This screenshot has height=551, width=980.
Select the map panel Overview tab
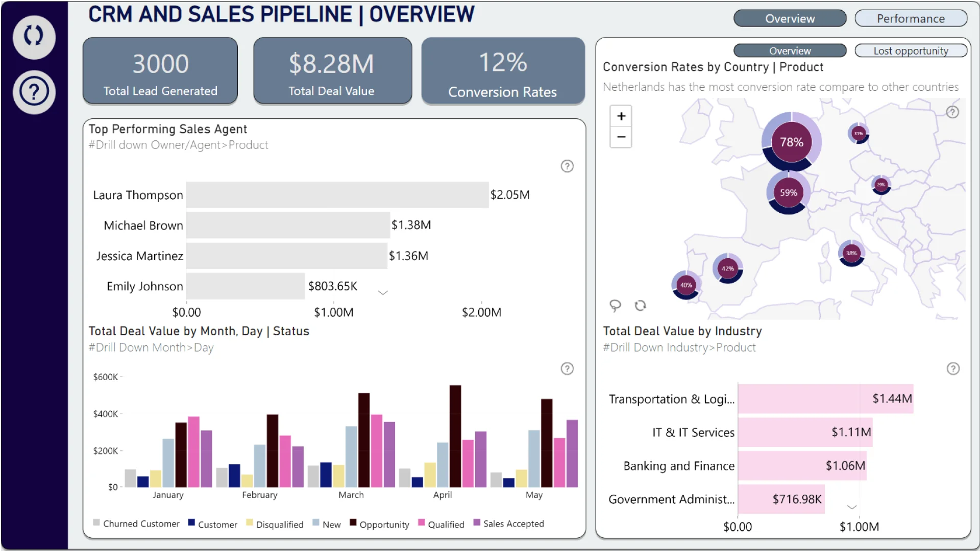(x=790, y=51)
